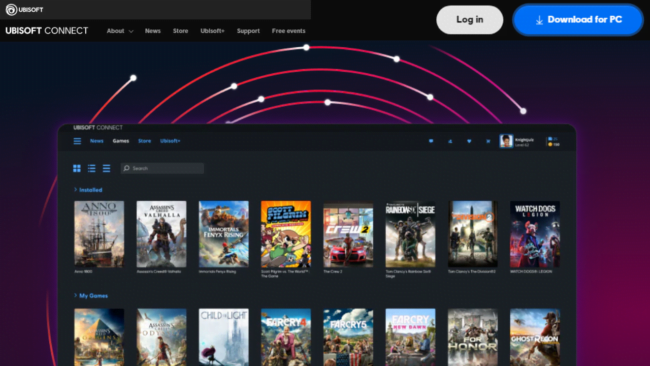Open Immortals Fenyx Rising cover
The image size is (650, 366).
(224, 234)
